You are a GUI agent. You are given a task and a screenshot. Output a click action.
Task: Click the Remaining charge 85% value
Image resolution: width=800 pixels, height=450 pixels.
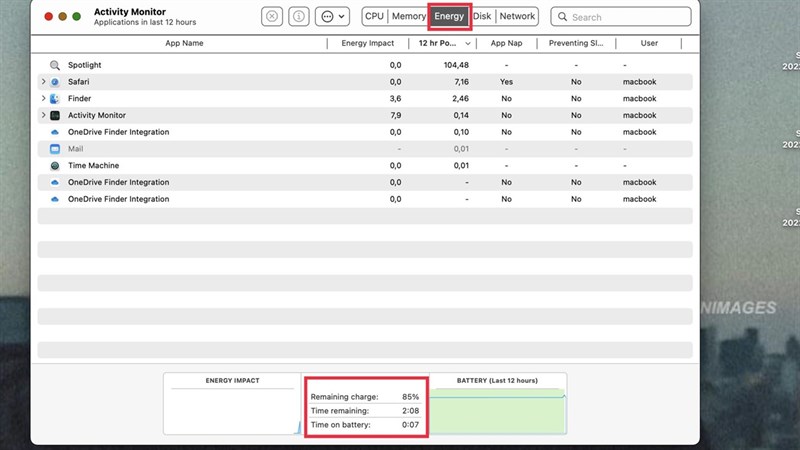pos(410,397)
